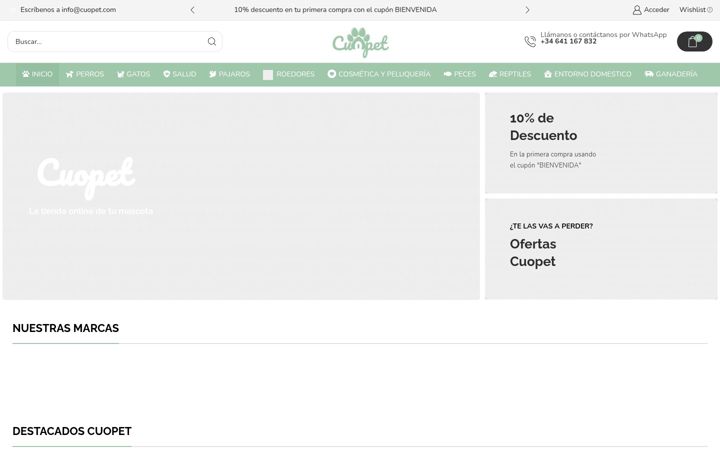Screen dimensions: 720x450
Task: Click the cat icon beside Gatos
Action: click(120, 74)
